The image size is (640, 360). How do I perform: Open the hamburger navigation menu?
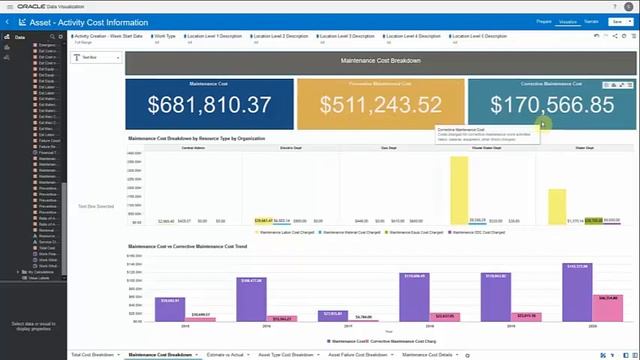[10, 7]
